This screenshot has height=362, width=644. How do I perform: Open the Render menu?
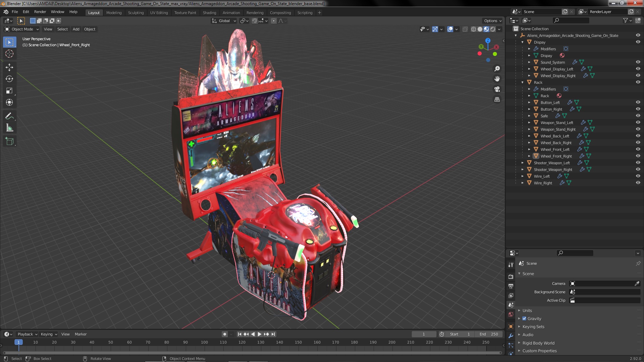(40, 12)
